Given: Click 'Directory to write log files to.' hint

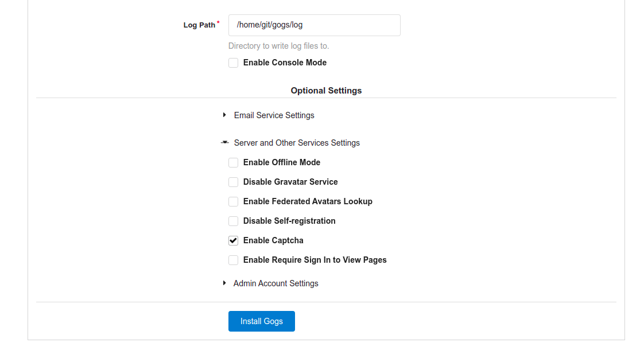Looking at the screenshot, I should [x=278, y=46].
